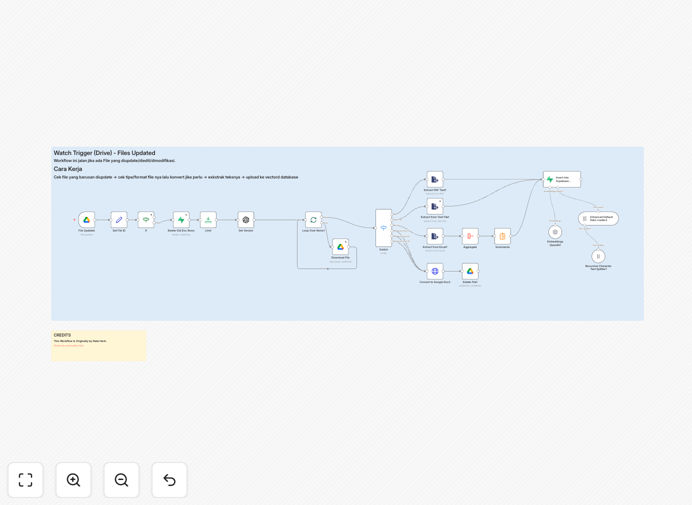The height and width of the screenshot is (505, 692).
Task: Open the Convert to Google Doc node
Action: pyautogui.click(x=435, y=271)
